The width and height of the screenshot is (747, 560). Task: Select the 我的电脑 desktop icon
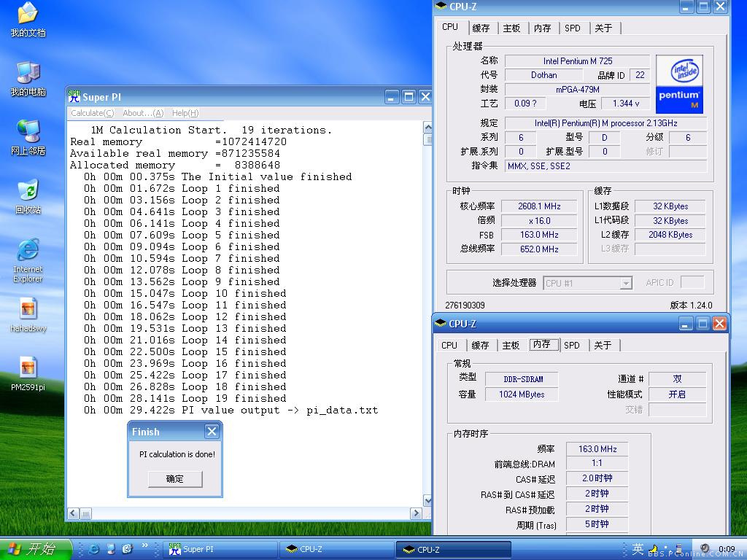[28, 79]
